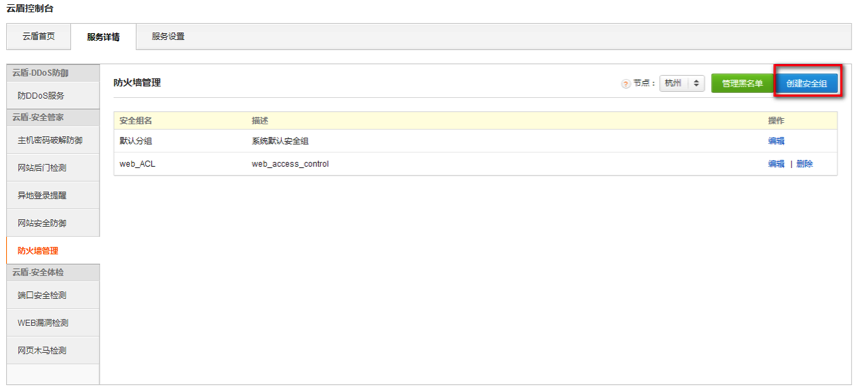Select the 服务详情 tab

103,37
